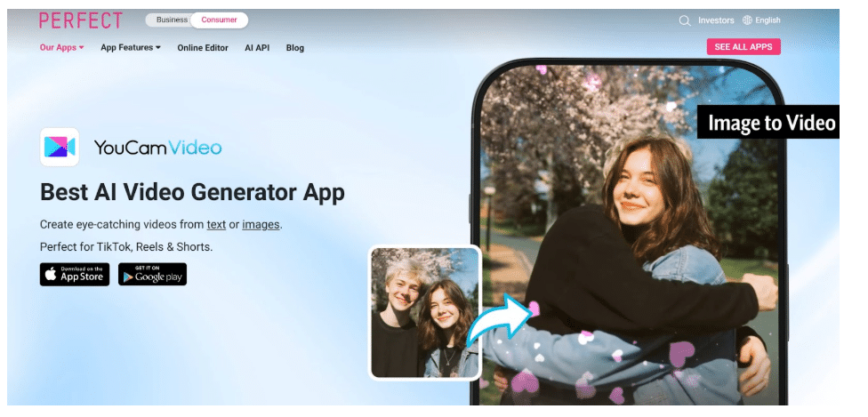Get it on Google Play badge
This screenshot has height=417, width=868.
point(152,274)
